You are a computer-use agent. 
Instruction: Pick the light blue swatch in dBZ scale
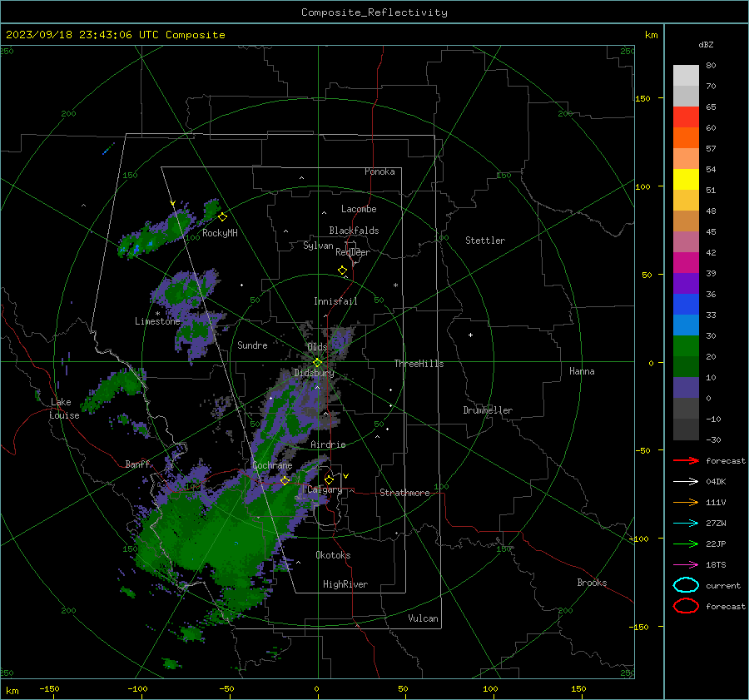[686, 325]
